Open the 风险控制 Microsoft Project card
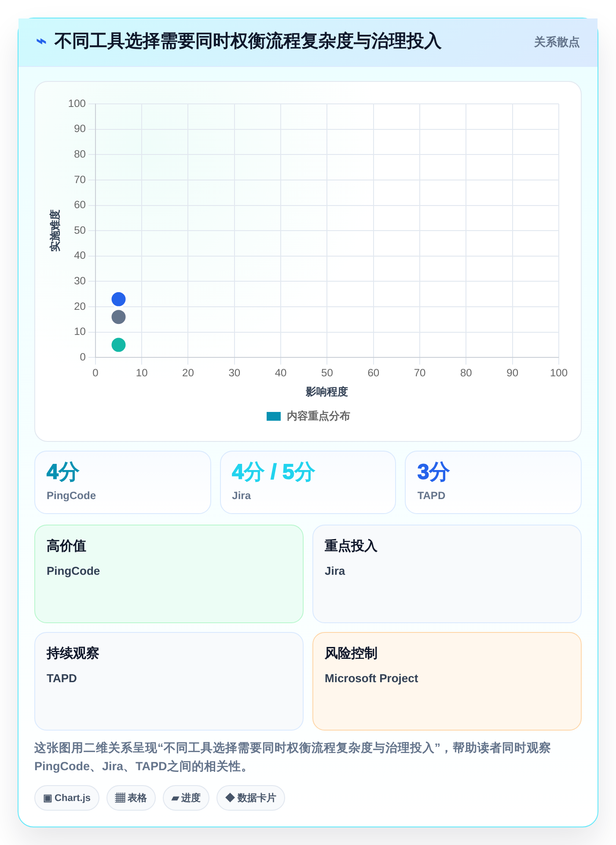This screenshot has width=616, height=845. (x=447, y=681)
